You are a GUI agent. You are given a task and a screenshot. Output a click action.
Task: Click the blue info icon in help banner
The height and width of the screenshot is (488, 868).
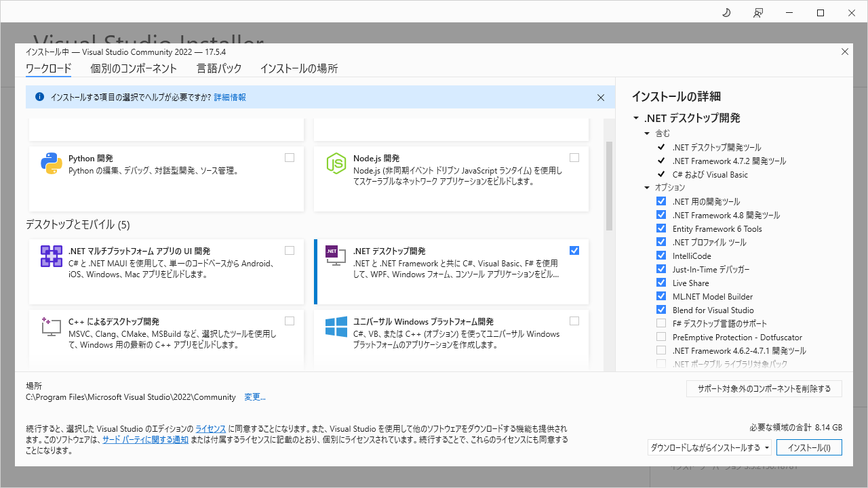(39, 97)
